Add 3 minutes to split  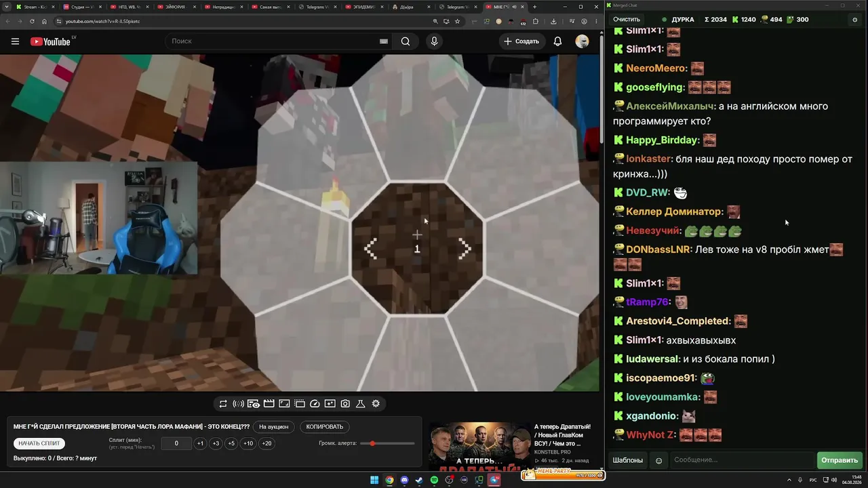pos(216,443)
